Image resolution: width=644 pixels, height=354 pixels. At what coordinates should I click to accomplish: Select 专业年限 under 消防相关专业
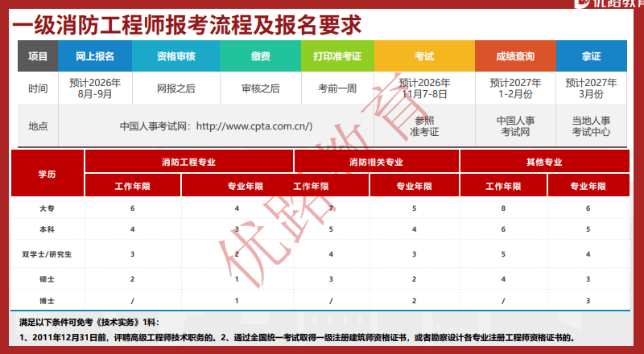point(414,186)
